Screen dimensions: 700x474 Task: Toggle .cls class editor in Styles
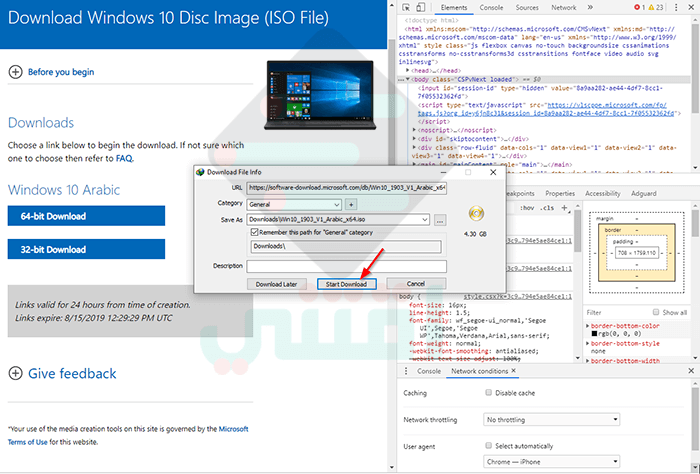(547, 208)
